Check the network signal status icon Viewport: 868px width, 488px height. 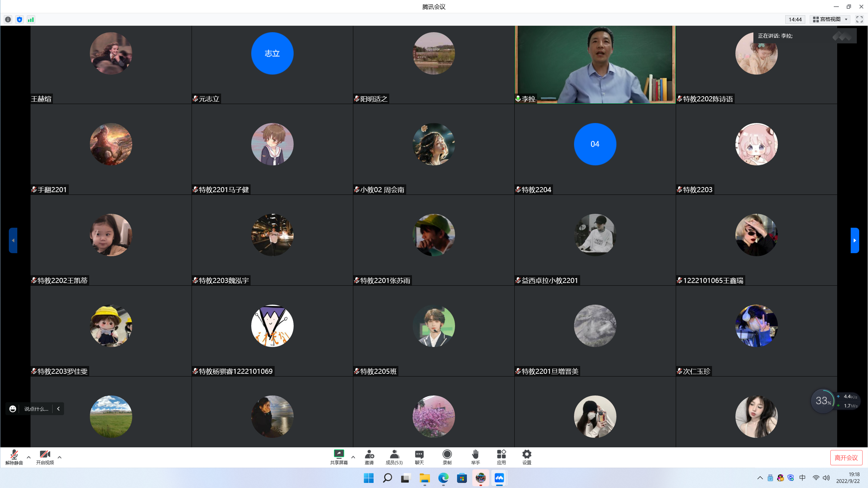click(31, 20)
